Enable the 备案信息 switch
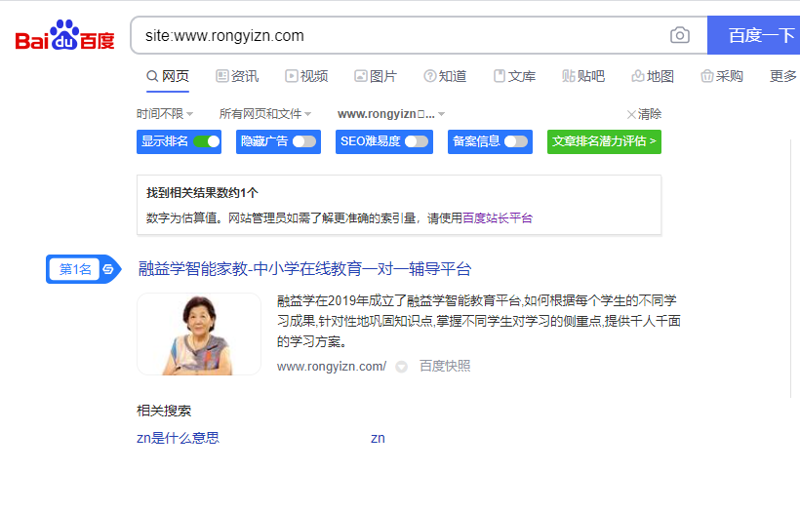Viewport: 800px width, 511px height. tap(516, 141)
